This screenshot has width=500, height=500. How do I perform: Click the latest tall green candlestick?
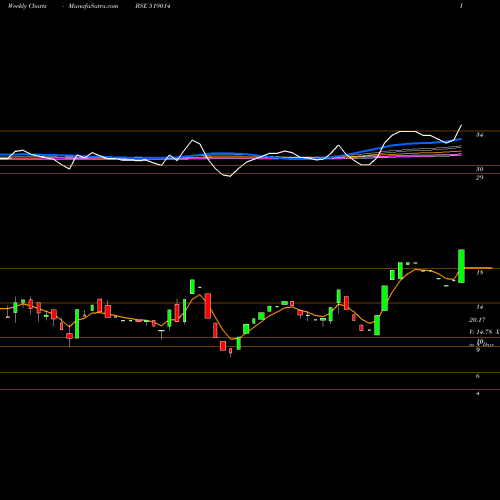point(461,266)
